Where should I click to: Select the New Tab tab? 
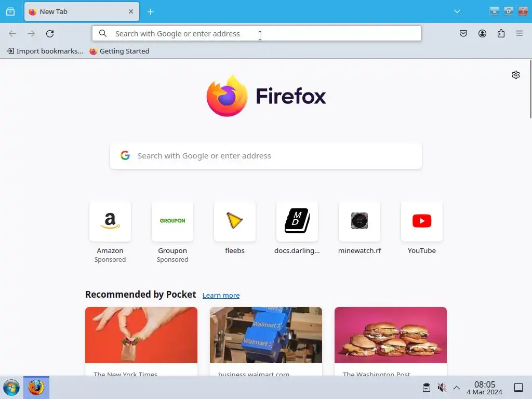click(82, 11)
